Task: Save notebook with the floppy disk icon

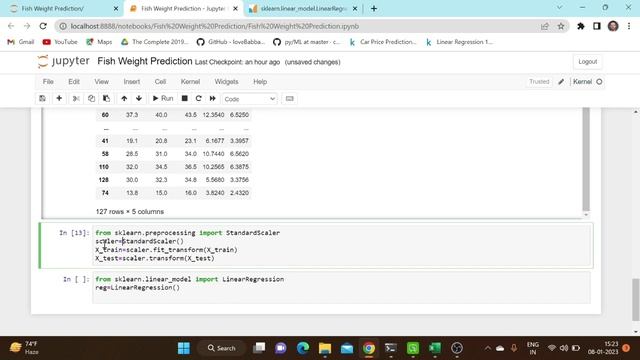Action: pyautogui.click(x=42, y=98)
